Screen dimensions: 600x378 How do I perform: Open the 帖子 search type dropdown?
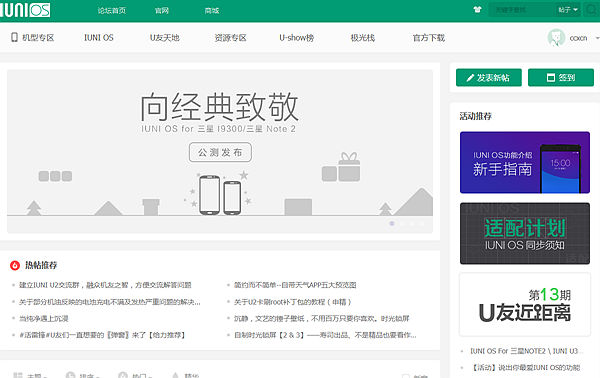point(568,10)
